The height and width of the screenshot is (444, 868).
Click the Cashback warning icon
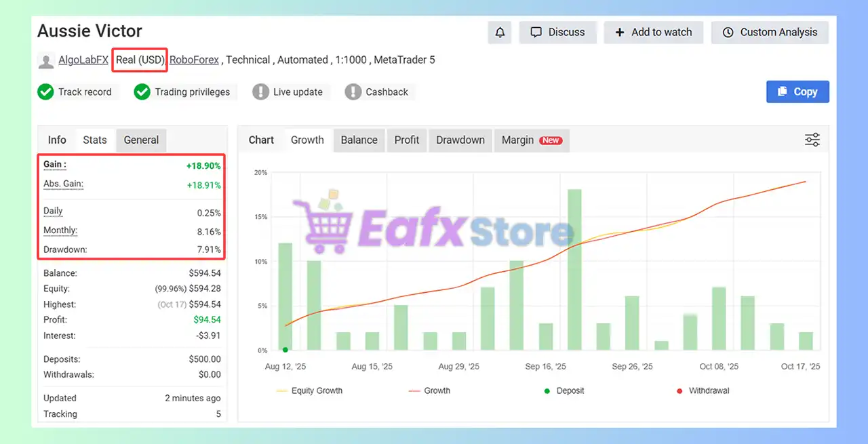[x=353, y=92]
